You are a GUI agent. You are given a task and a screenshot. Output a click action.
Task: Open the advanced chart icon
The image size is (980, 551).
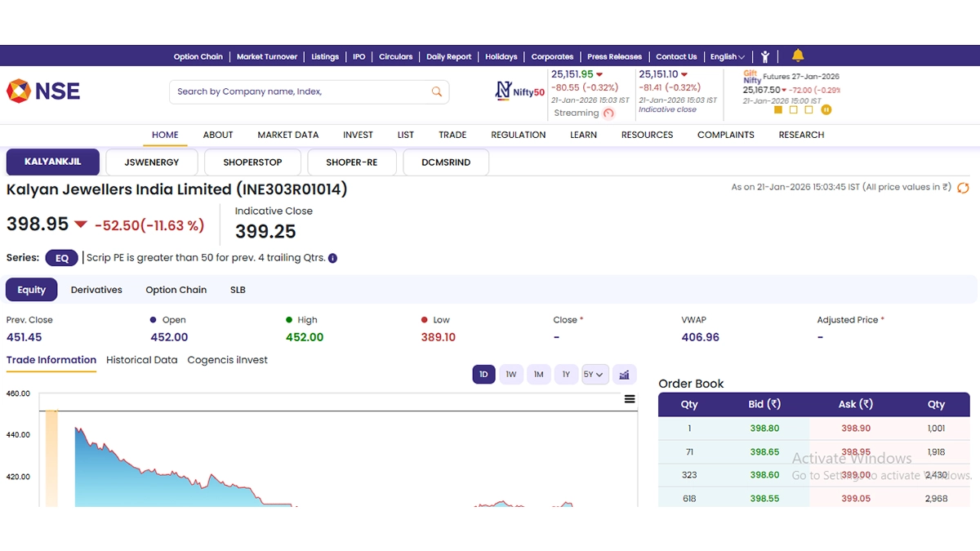point(624,375)
